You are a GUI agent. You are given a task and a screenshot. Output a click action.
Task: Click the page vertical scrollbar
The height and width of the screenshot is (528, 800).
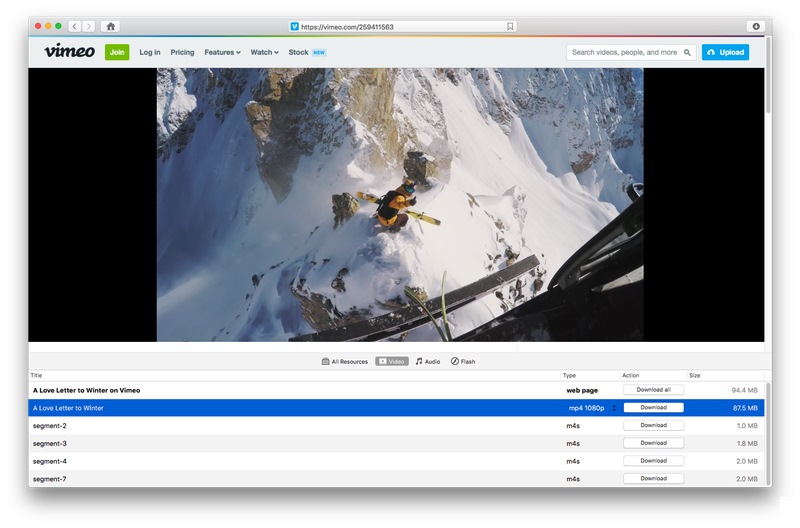768,77
